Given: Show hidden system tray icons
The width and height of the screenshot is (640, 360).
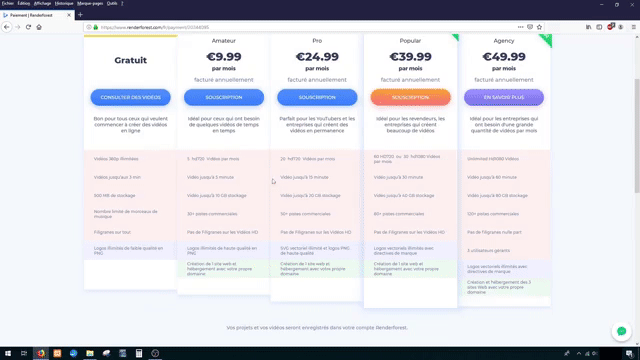Looking at the screenshot, I should tap(579, 353).
